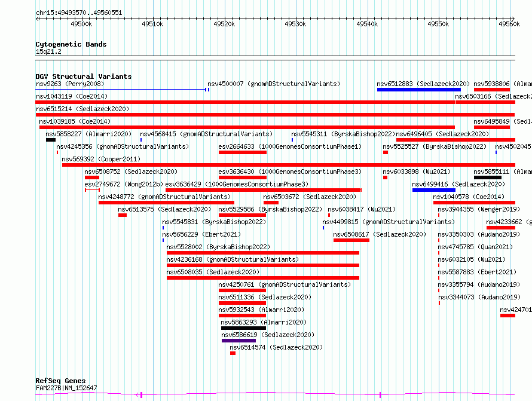Open nsv4568415 gnomAD variant label

click(x=206, y=134)
